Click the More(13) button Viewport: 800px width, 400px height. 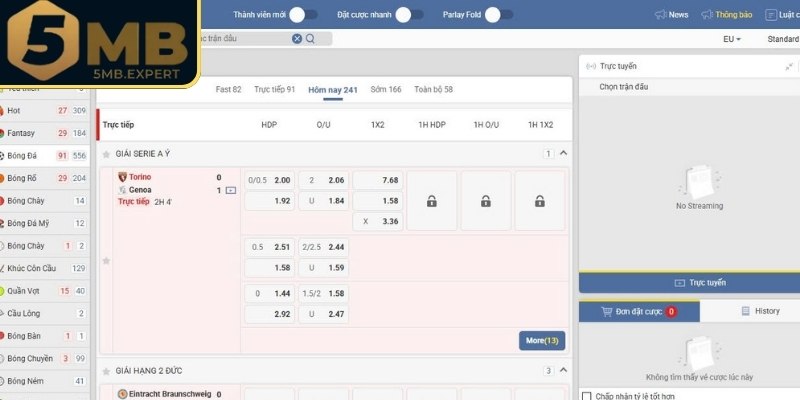click(542, 341)
